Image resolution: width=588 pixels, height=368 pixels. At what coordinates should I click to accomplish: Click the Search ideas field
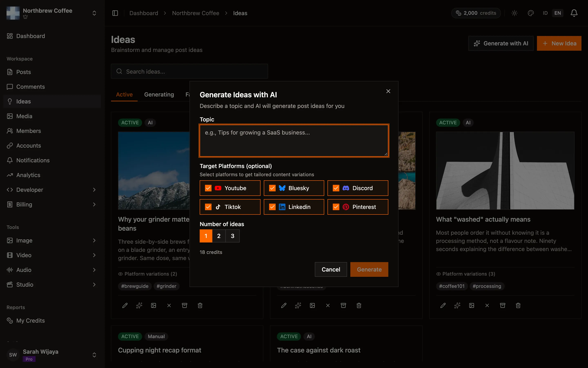click(x=189, y=71)
